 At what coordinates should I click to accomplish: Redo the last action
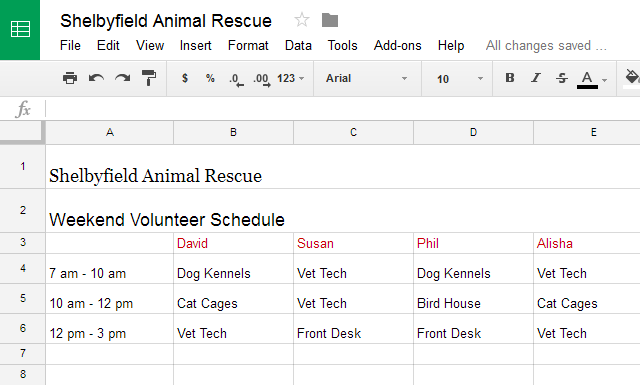(122, 78)
